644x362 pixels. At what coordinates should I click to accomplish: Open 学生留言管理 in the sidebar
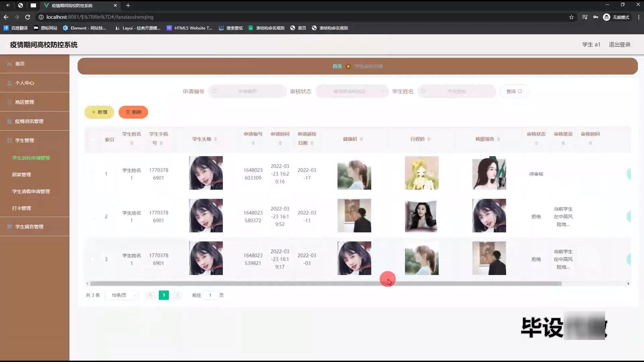[x=35, y=227]
